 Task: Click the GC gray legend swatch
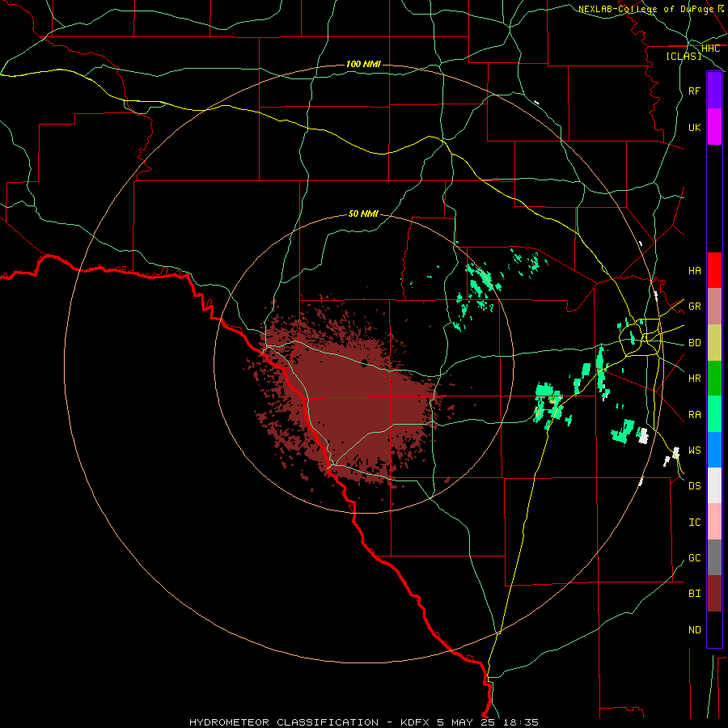714,557
